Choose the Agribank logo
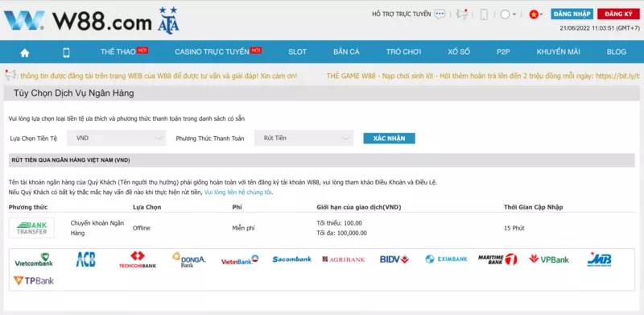The width and height of the screenshot is (644, 315). pyautogui.click(x=344, y=259)
